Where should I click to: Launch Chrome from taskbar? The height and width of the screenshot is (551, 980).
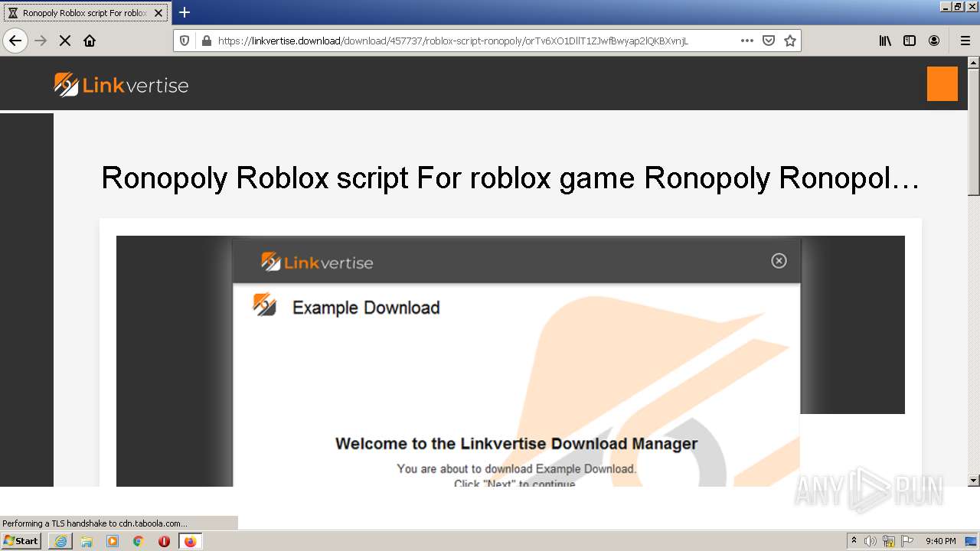[139, 541]
